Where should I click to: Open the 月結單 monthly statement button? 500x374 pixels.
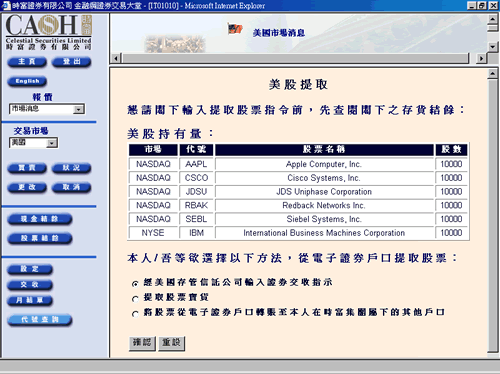(30, 300)
